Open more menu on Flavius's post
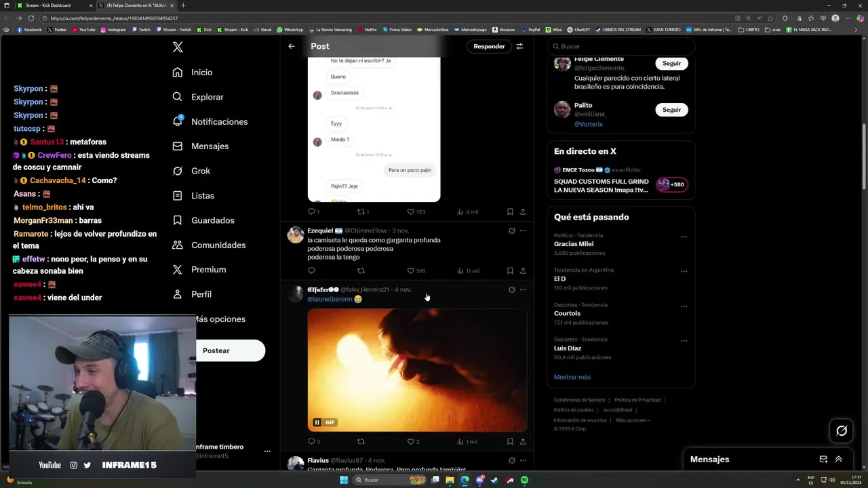Viewport: 868px width, 488px height. point(523,460)
